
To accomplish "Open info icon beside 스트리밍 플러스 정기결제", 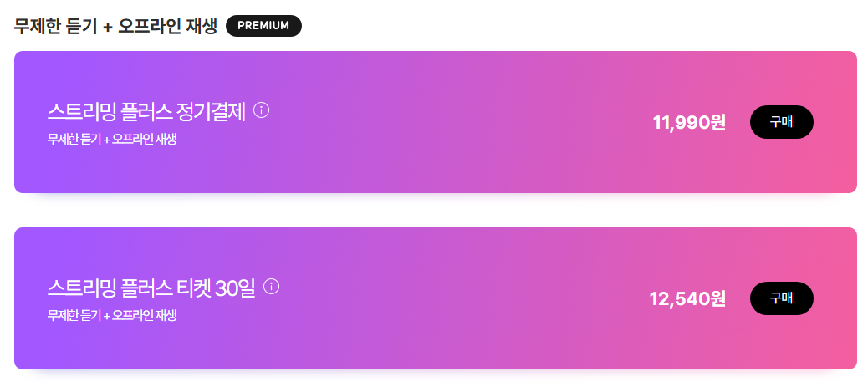I will [x=261, y=110].
